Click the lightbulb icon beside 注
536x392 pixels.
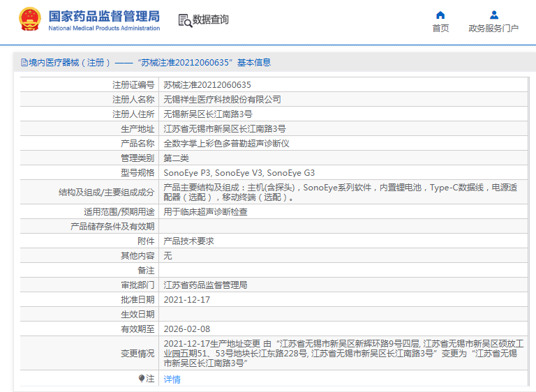coord(142,378)
